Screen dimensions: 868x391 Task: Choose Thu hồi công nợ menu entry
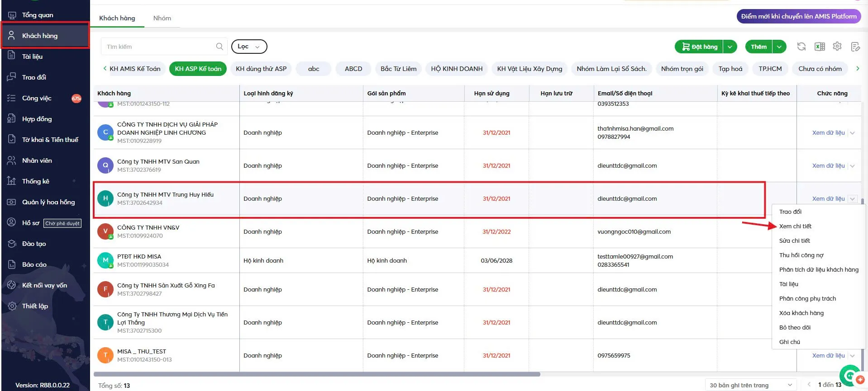click(x=801, y=255)
